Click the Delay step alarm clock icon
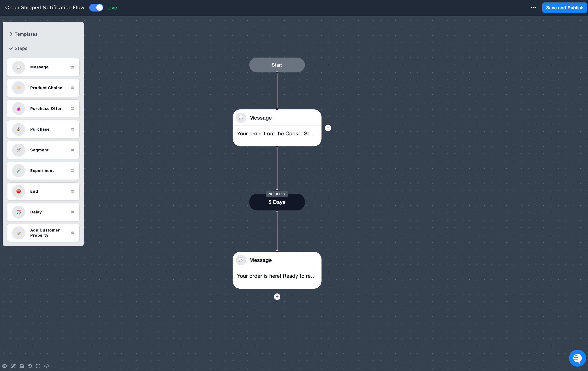Screen dimensions: 588x371 19,212
